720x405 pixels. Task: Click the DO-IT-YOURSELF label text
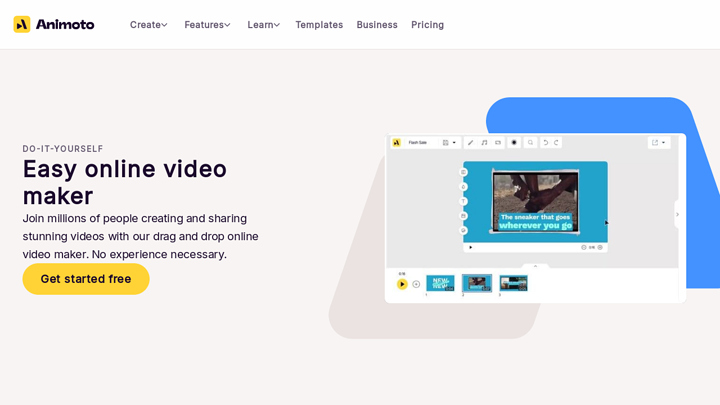[63, 149]
